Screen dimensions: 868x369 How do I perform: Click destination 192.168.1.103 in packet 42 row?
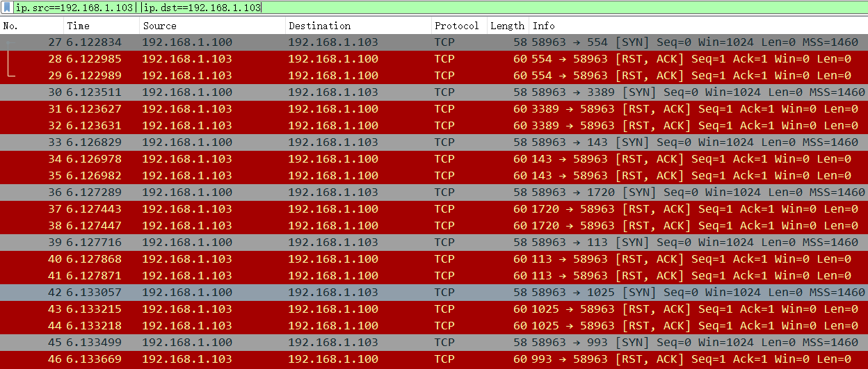point(333,293)
